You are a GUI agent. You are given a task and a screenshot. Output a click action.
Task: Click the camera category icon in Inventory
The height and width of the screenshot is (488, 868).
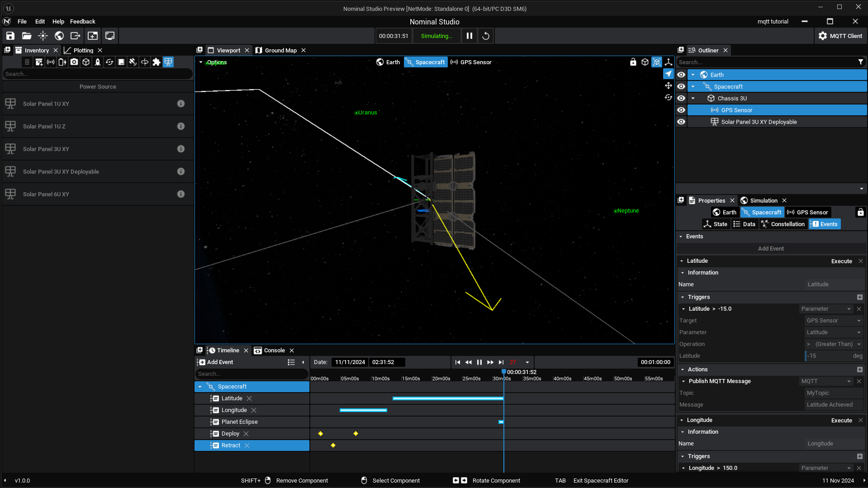74,62
